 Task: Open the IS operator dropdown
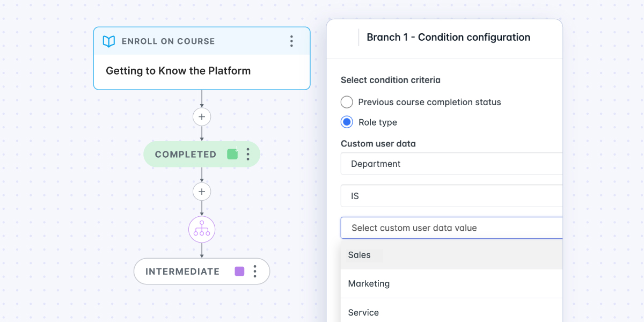pyautogui.click(x=451, y=195)
